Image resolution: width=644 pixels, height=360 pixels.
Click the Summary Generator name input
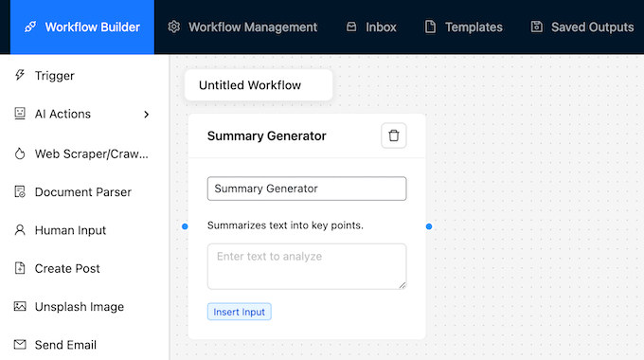pos(307,189)
